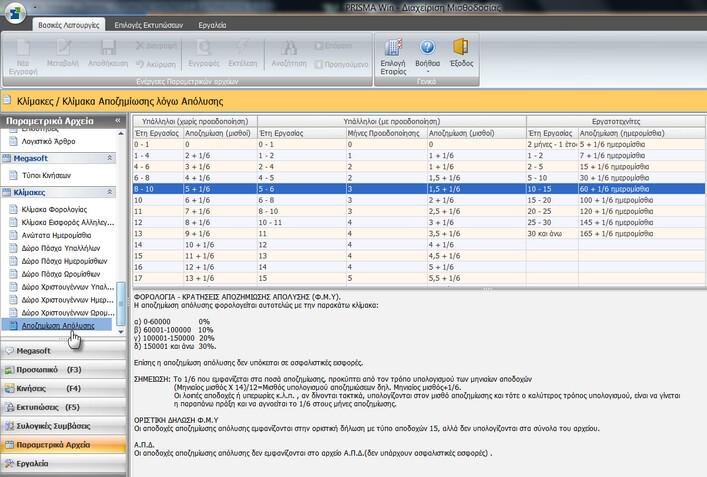This screenshot has height=477, width=707.
Task: Click the Κλίμακες group header icon
Action: 6,193
